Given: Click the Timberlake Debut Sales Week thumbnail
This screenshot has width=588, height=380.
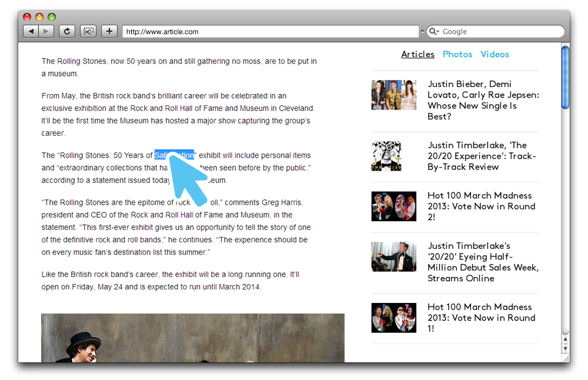Looking at the screenshot, I should click(x=394, y=256).
